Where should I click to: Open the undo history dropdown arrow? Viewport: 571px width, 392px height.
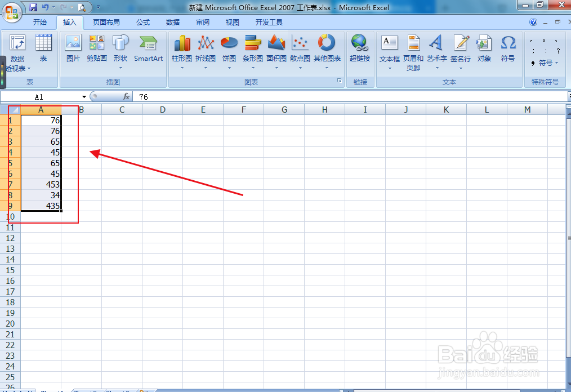click(54, 7)
